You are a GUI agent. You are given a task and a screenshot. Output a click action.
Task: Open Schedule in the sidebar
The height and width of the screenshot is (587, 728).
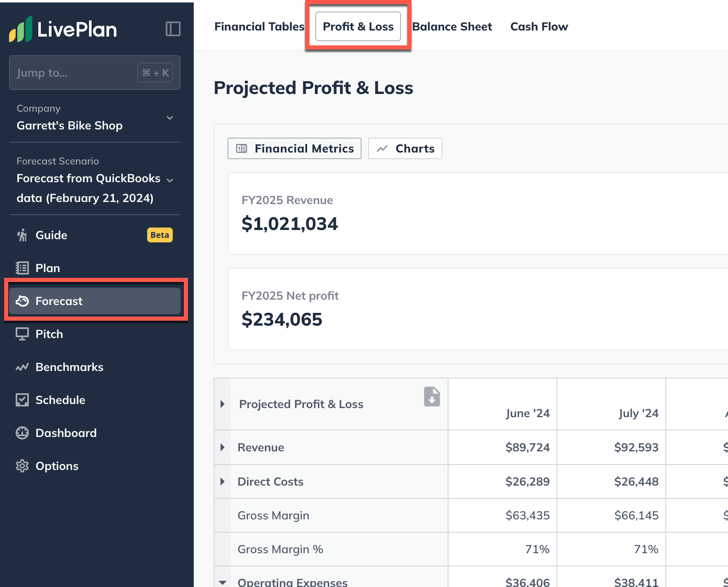point(95,400)
